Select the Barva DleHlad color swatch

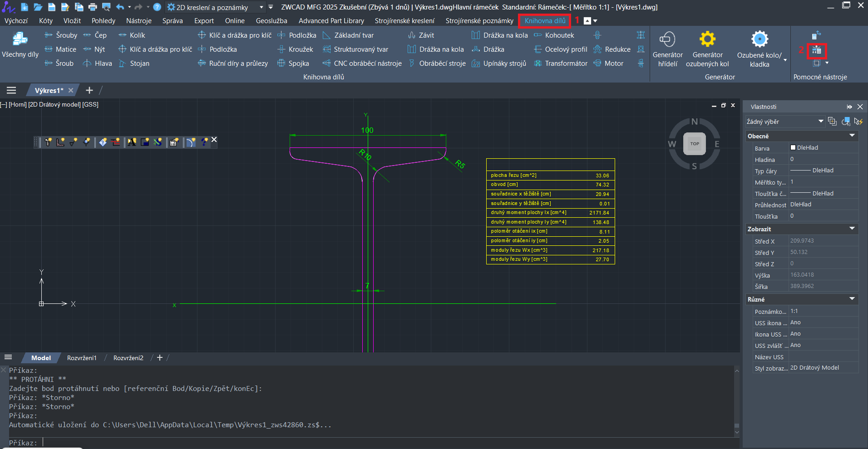[793, 148]
